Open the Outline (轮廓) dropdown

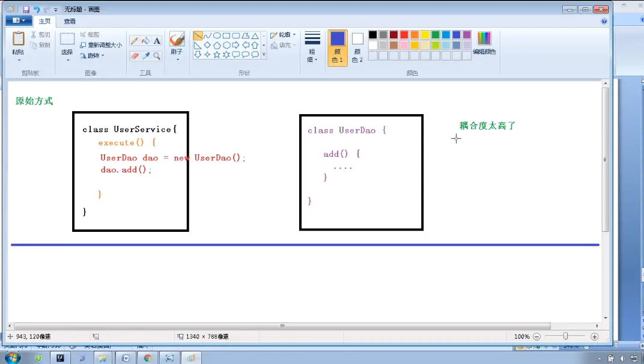[283, 35]
